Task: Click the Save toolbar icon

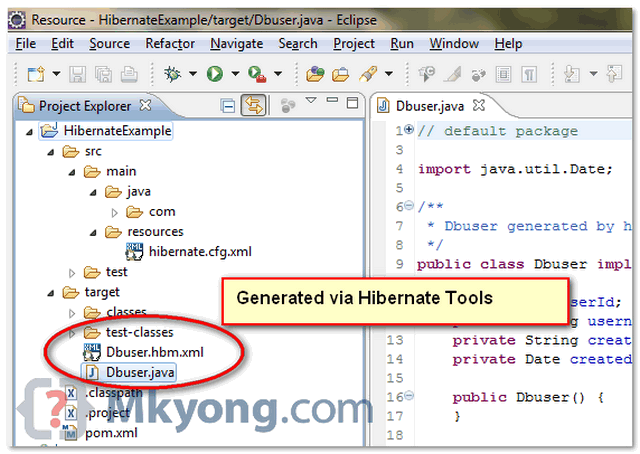Action: pos(78,74)
